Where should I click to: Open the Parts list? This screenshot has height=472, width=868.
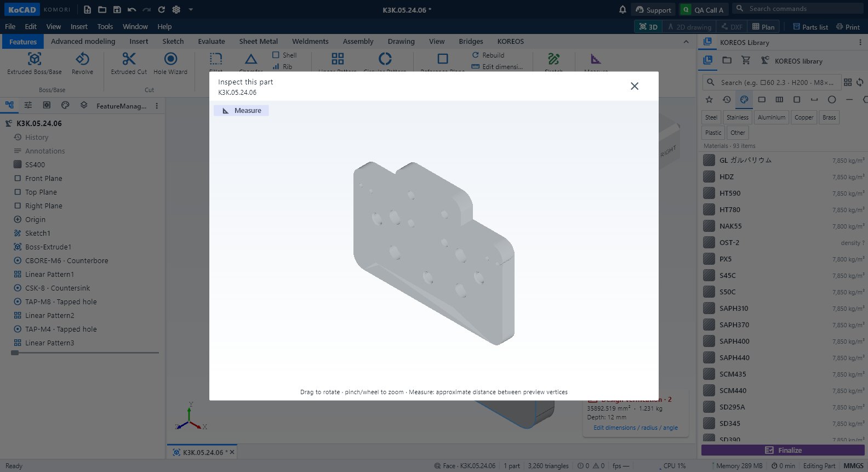click(810, 27)
